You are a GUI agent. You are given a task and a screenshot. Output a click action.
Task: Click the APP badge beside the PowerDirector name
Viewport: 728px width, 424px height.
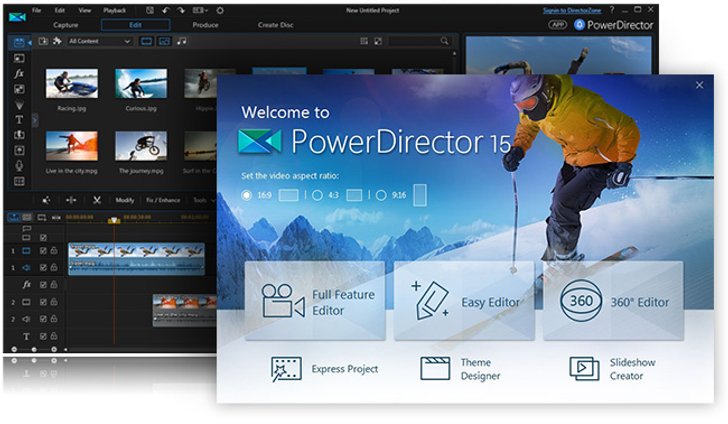[558, 25]
